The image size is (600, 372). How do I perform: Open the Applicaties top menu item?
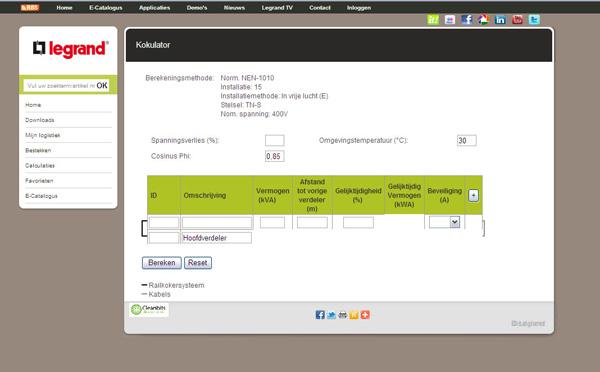(x=154, y=8)
